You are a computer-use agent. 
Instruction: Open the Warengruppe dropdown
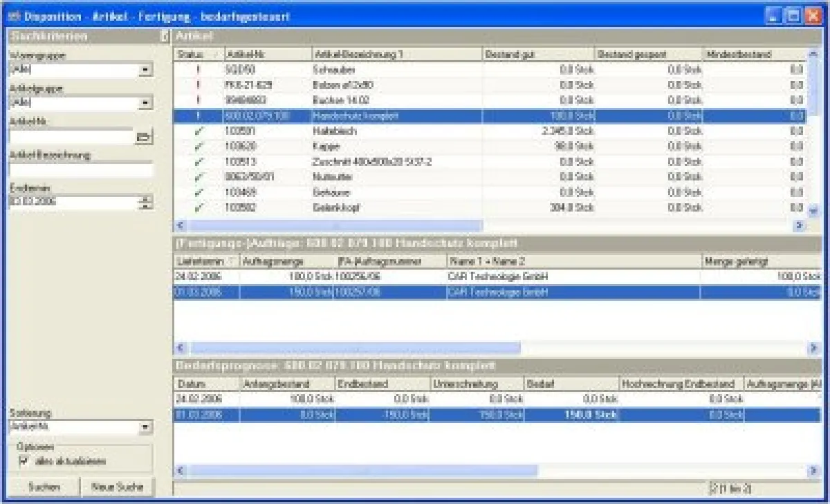pos(147,69)
